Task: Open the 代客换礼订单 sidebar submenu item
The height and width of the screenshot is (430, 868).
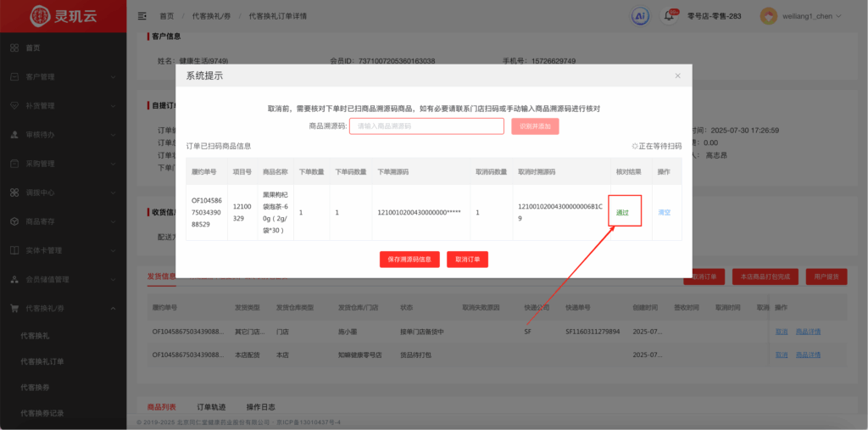Action: pyautogui.click(x=42, y=361)
